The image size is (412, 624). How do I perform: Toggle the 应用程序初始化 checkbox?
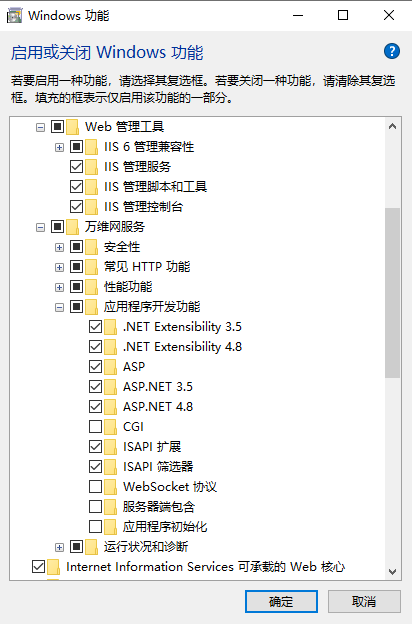[x=96, y=526]
